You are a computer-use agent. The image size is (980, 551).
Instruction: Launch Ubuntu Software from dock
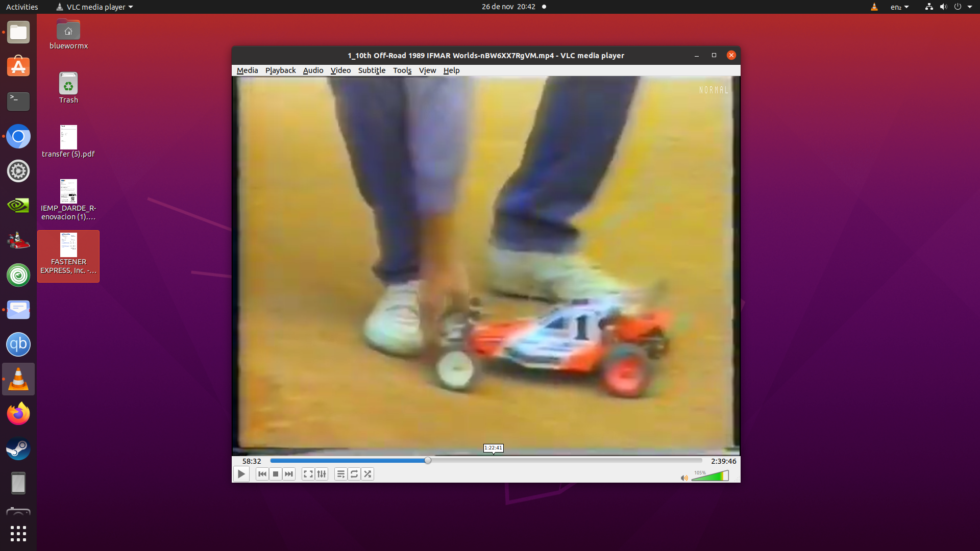coord(18,67)
